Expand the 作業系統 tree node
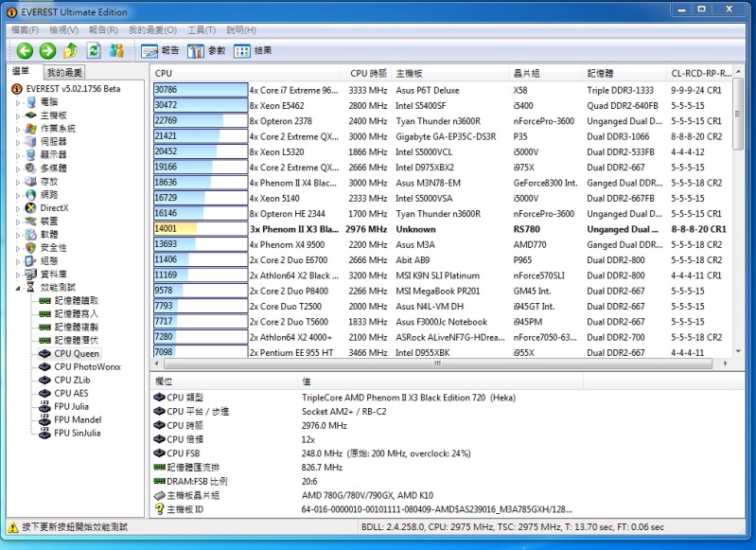Screen dimensions: 756x550 pos(18,130)
